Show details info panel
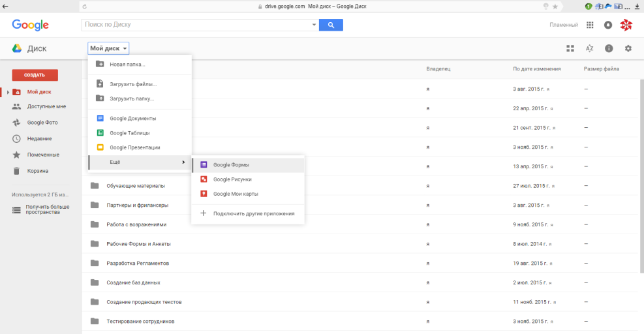644x334 pixels. pyautogui.click(x=609, y=48)
